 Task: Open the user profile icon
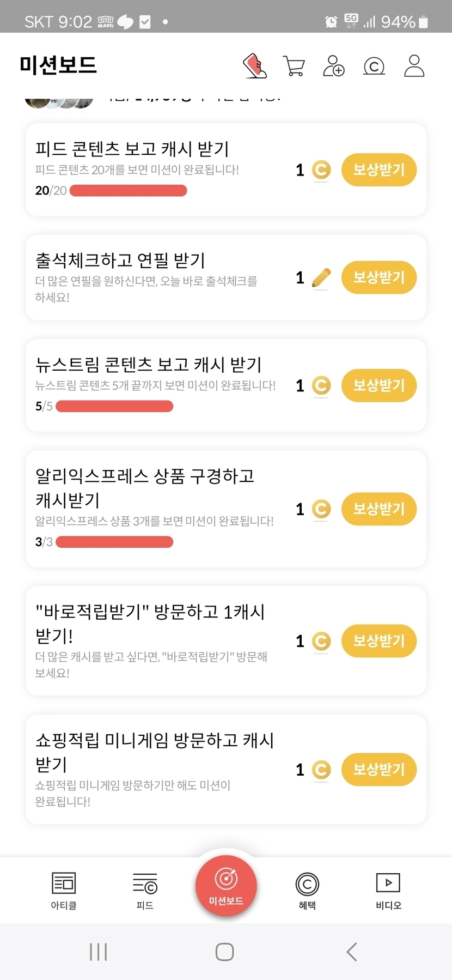point(414,66)
